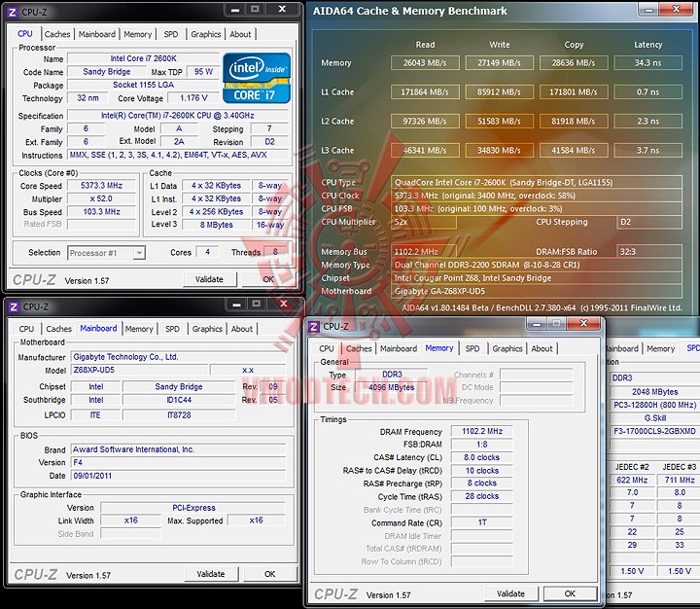Screen dimensions: 700x609
Task: Open About tab in top CPU-Z window
Action: tap(240, 34)
